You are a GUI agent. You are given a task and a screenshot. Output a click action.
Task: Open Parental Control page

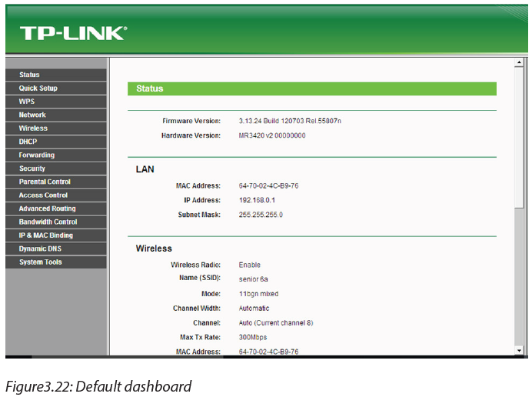[x=56, y=182]
